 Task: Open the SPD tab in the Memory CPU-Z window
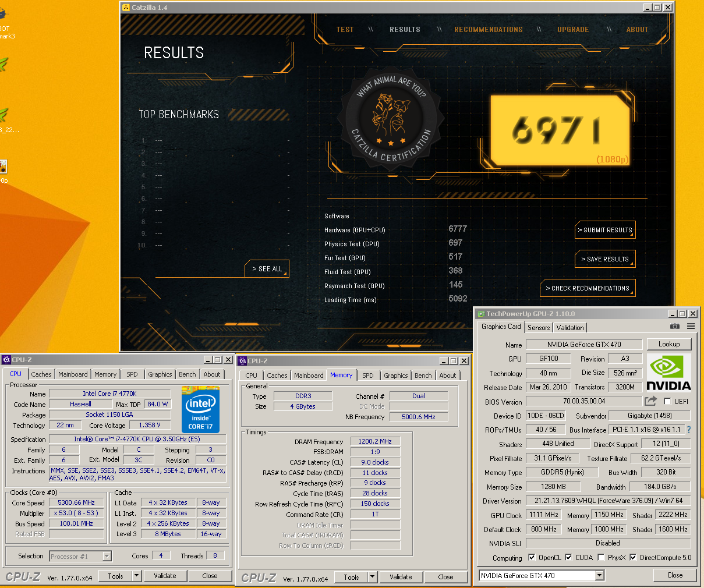tap(368, 376)
